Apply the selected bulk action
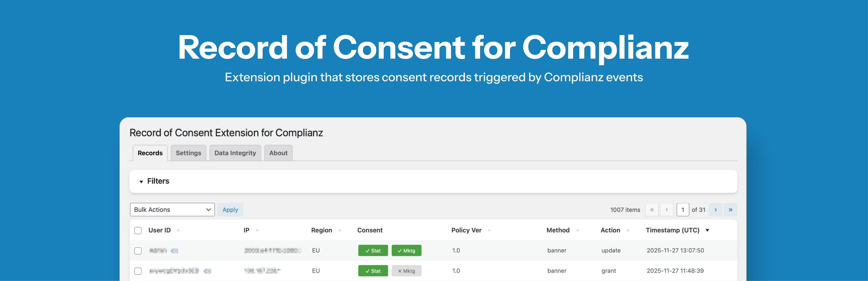Viewport: 868px width, 281px height. [230, 210]
